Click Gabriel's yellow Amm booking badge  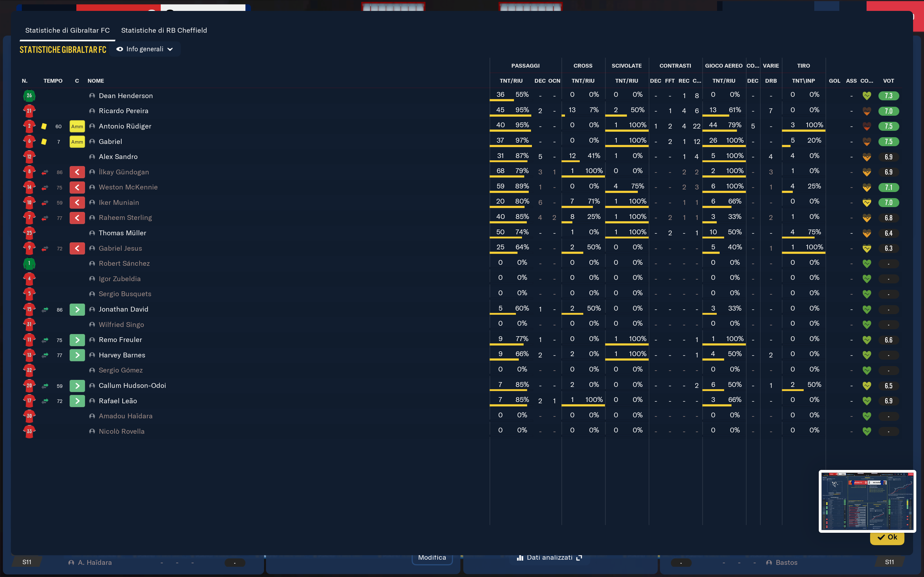pyautogui.click(x=77, y=142)
